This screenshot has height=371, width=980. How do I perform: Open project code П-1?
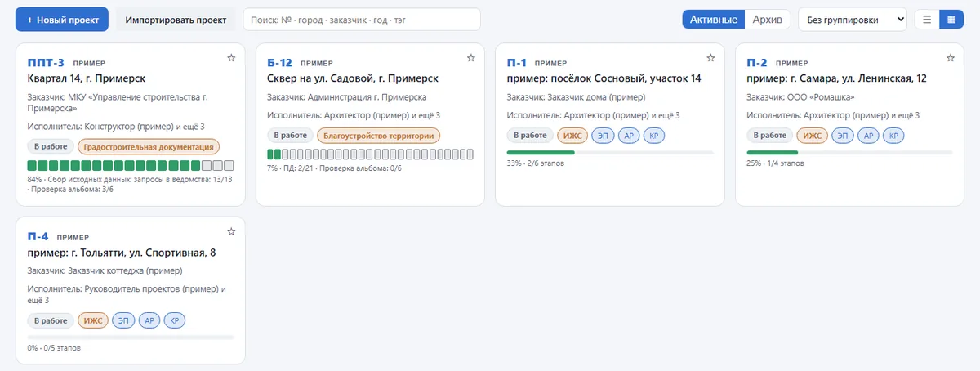point(517,63)
